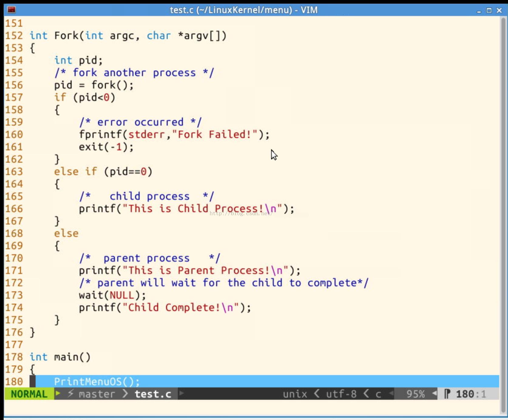Close the VIM window
Image resolution: width=508 pixels, height=420 pixels.
point(499,10)
